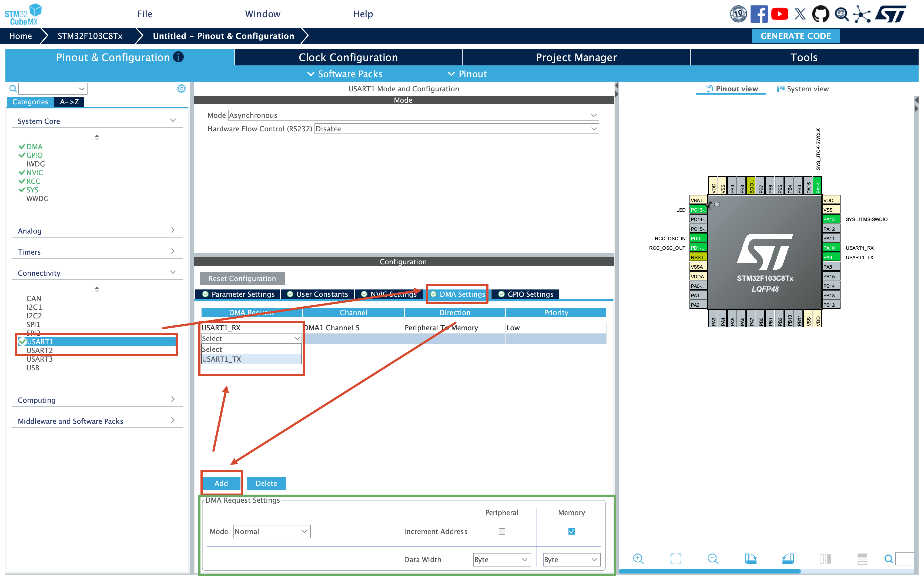Click the horizontal scrollbar under the pinout view
The image size is (924, 580).
(709, 571)
